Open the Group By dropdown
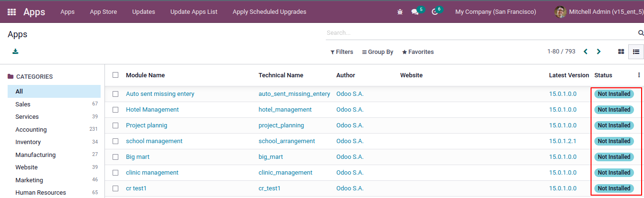The height and width of the screenshot is (198, 644). (x=377, y=52)
